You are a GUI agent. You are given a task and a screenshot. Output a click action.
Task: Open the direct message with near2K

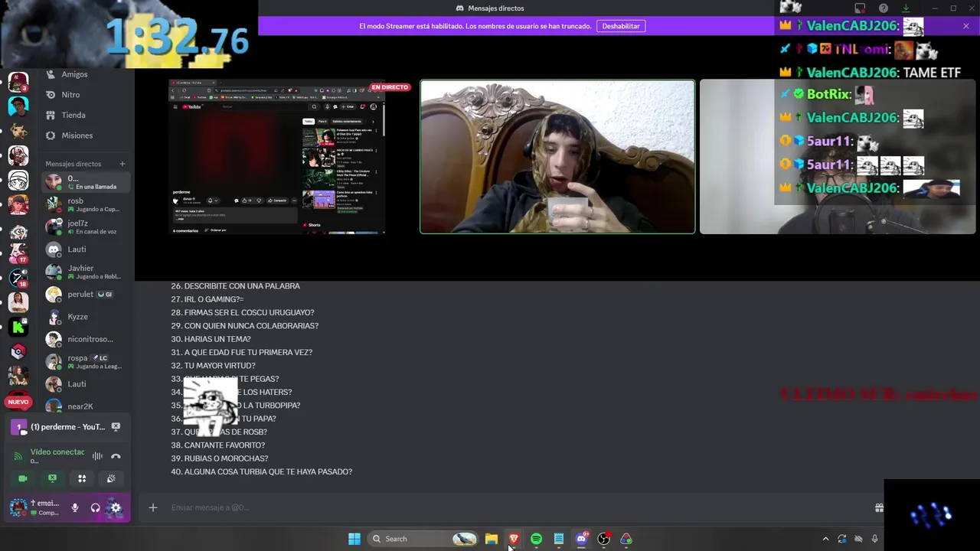click(x=86, y=406)
